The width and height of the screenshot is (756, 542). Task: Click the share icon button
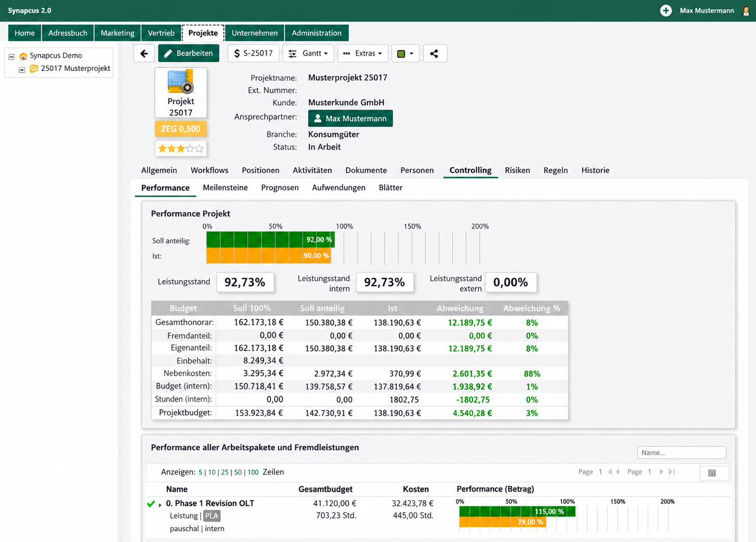point(434,53)
